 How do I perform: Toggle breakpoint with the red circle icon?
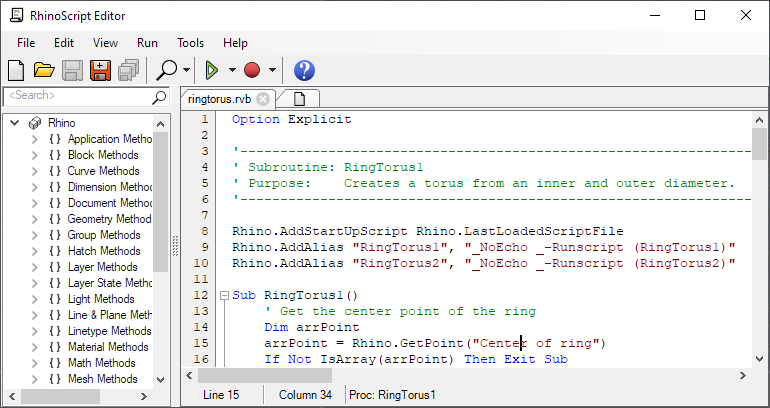252,70
